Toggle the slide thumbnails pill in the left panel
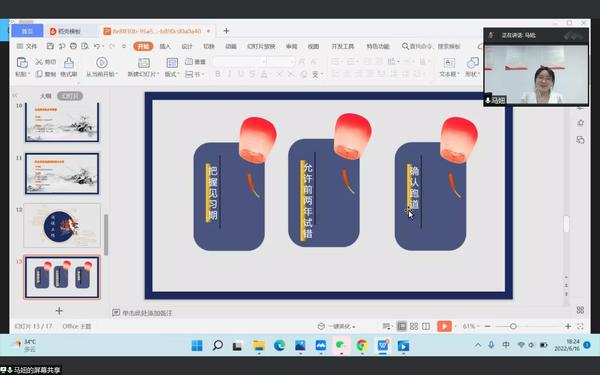This screenshot has height=375, width=600. pyautogui.click(x=70, y=96)
